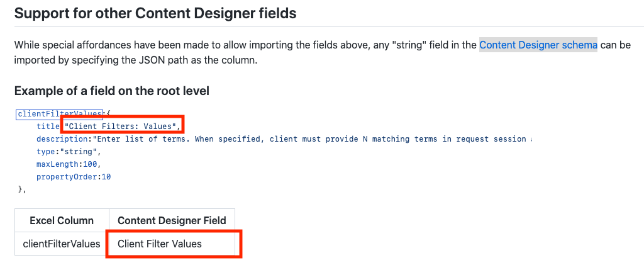This screenshot has width=644, height=265.
Task: Click the intro paragraph starting 'While special affordances'
Action: 323,53
